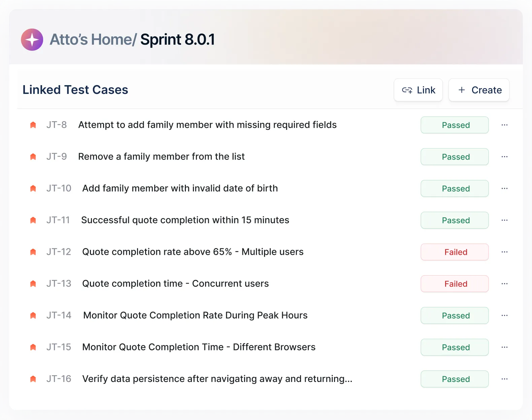
Task: Open more actions for JT-14
Action: (x=504, y=315)
